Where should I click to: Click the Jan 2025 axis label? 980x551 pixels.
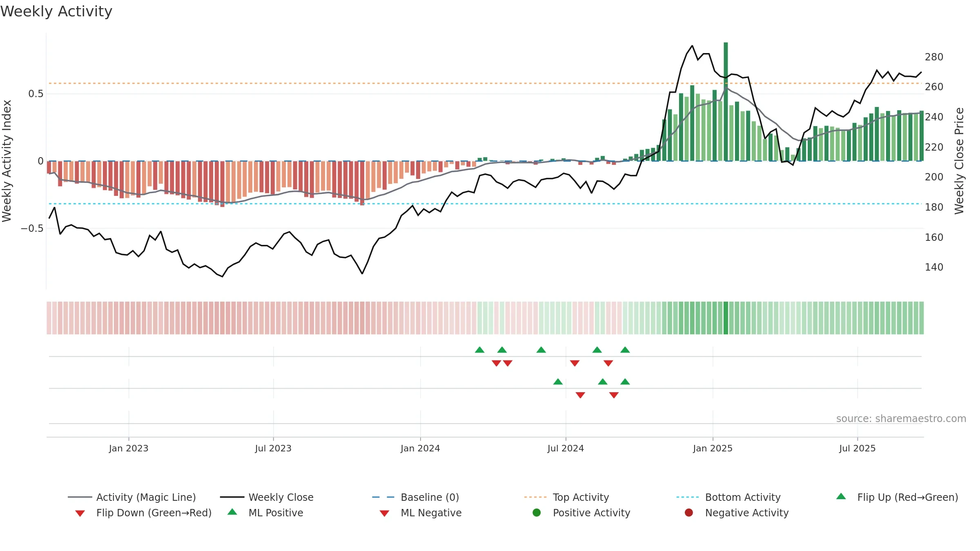(713, 448)
